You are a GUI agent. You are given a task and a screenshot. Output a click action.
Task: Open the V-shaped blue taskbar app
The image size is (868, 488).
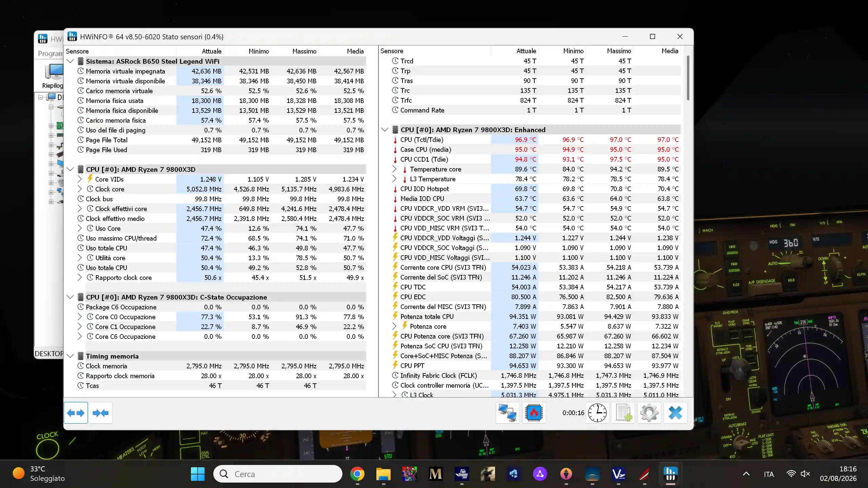click(x=618, y=474)
